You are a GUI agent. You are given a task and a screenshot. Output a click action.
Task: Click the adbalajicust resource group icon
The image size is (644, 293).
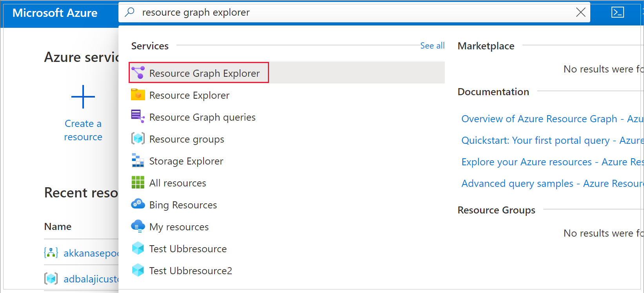51,279
